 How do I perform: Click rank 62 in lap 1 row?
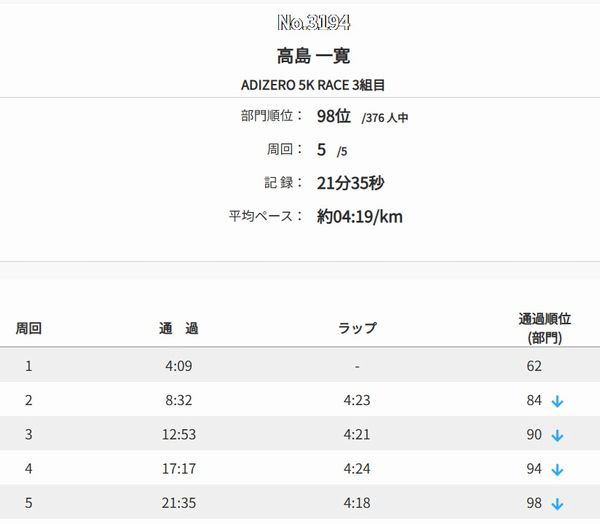tap(534, 366)
